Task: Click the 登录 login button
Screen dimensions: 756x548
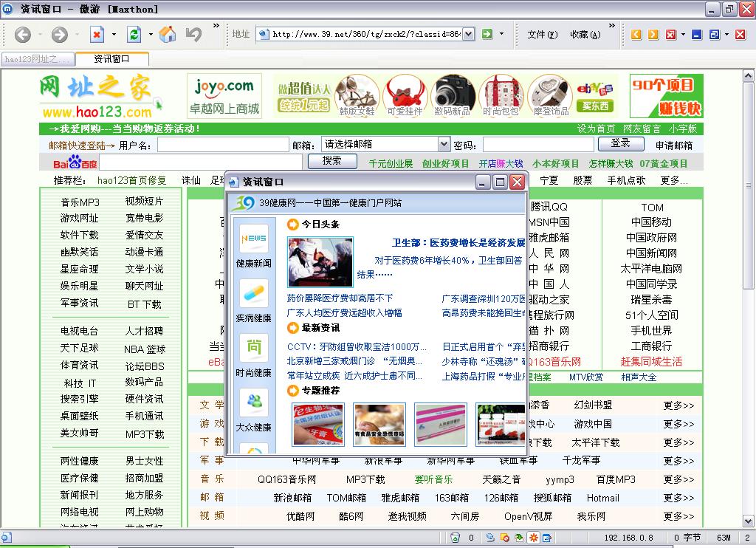Action: pyautogui.click(x=621, y=144)
